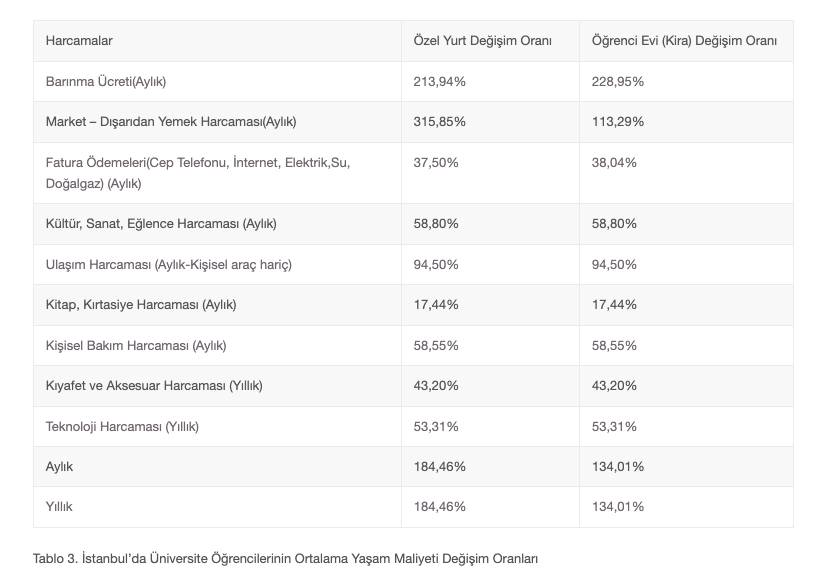The height and width of the screenshot is (585, 834).
Task: Select the Market – Dışarıdan Yemek Harcaması row
Action: (171, 122)
